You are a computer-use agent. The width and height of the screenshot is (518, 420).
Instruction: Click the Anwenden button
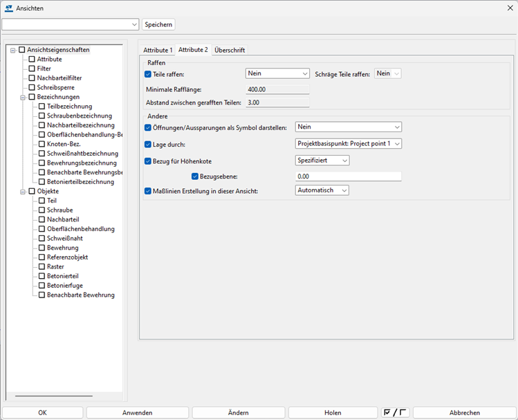pos(137,412)
